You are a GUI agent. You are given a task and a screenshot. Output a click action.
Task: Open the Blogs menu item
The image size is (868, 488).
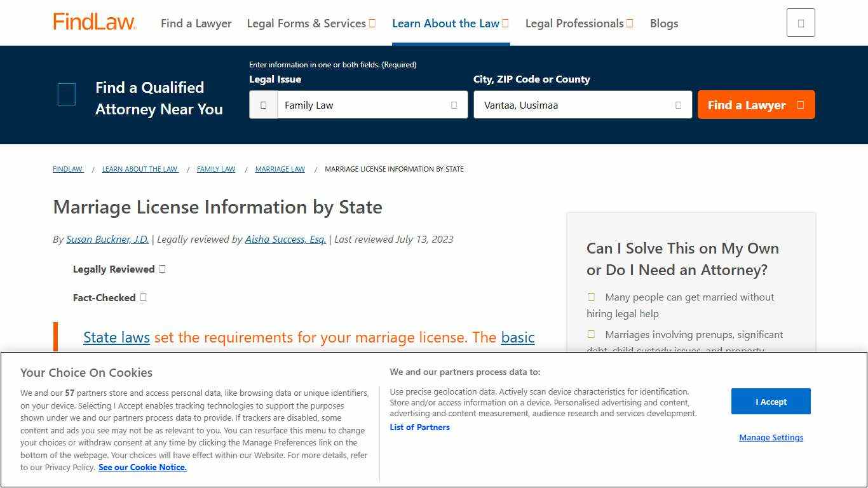tap(663, 24)
